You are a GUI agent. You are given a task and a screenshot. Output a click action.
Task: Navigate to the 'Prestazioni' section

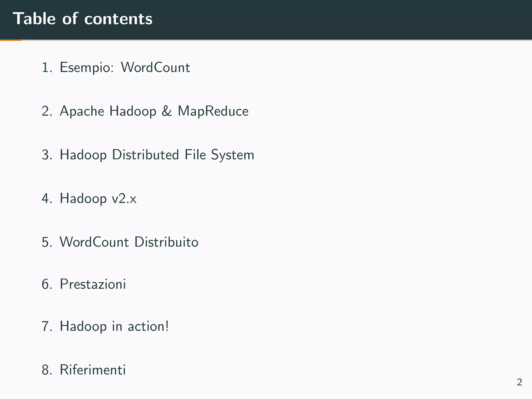pos(93,284)
